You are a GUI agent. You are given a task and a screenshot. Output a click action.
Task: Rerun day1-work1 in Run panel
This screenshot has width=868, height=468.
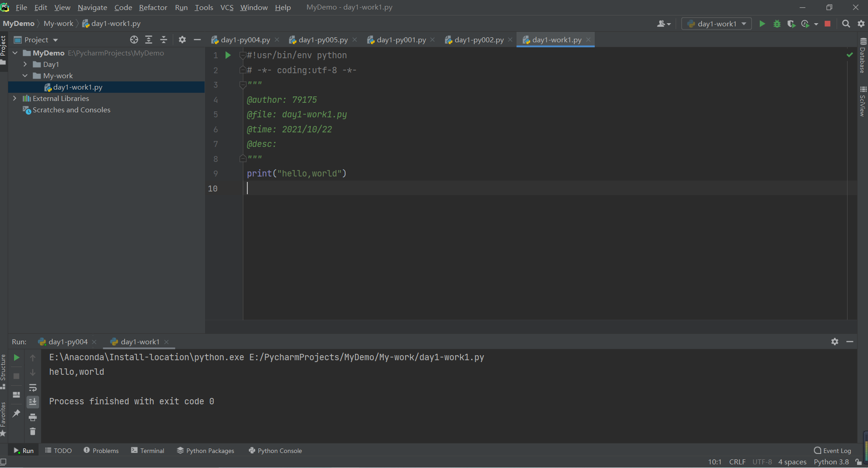16,357
